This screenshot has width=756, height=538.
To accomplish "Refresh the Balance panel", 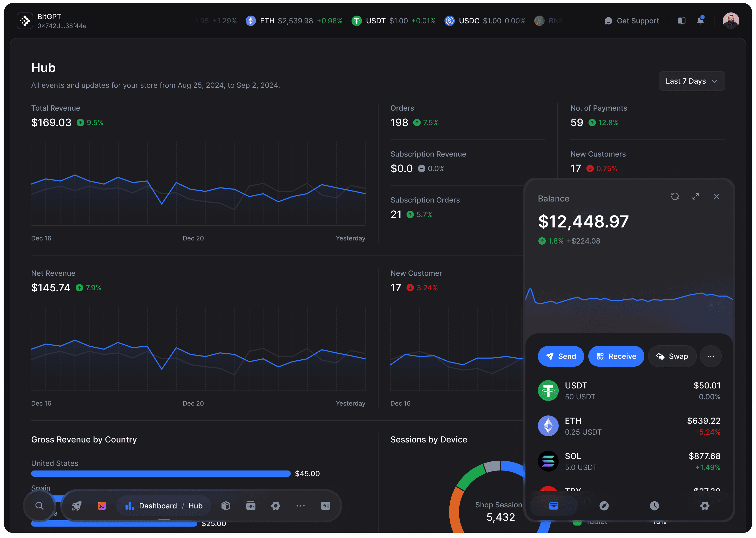I will [x=675, y=197].
